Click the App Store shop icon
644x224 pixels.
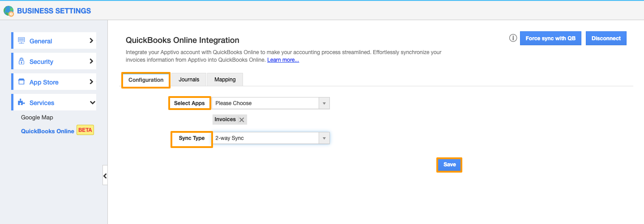pos(21,82)
